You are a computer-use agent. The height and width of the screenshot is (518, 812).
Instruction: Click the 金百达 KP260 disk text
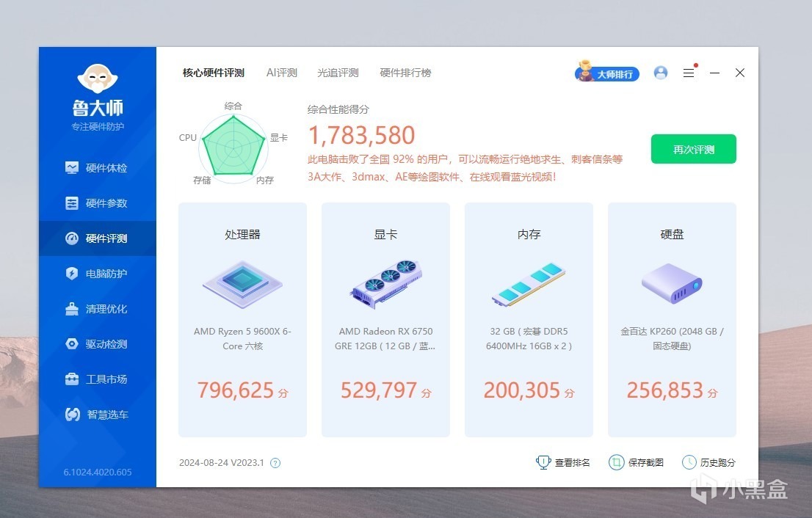(x=673, y=338)
